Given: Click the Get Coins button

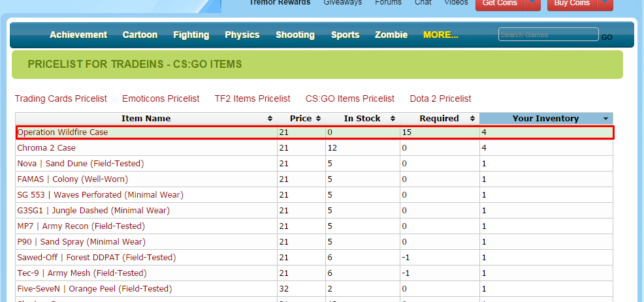Looking at the screenshot, I should (500, 3).
